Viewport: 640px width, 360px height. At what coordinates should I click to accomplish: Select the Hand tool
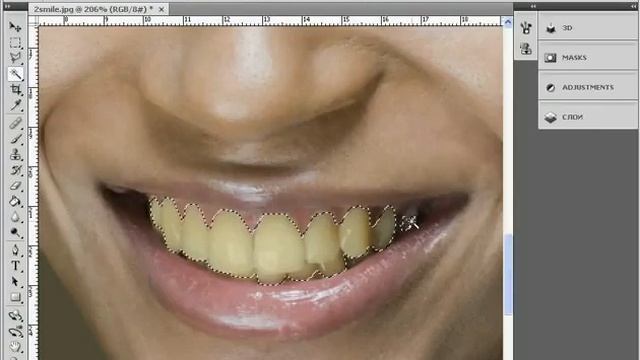tap(15, 347)
